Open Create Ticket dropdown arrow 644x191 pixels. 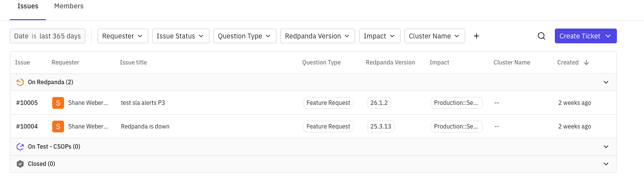608,36
